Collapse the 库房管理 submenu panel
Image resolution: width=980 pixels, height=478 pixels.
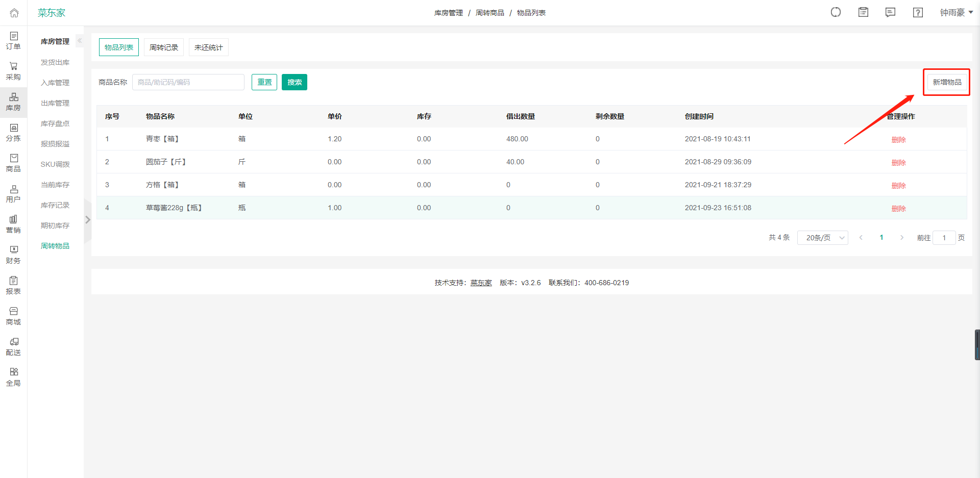tap(80, 41)
